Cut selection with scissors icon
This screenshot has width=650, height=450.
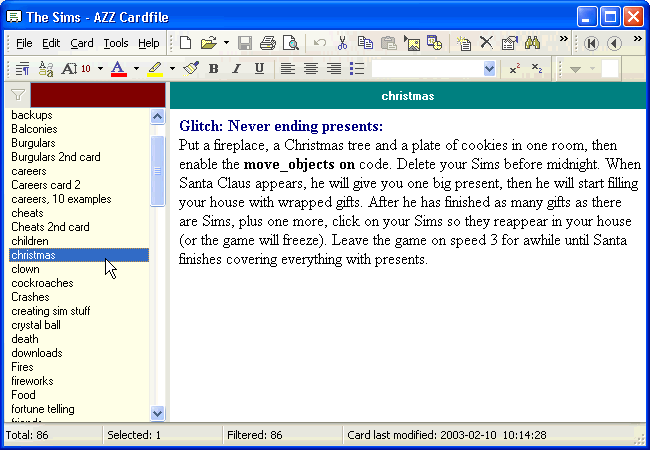coord(342,43)
